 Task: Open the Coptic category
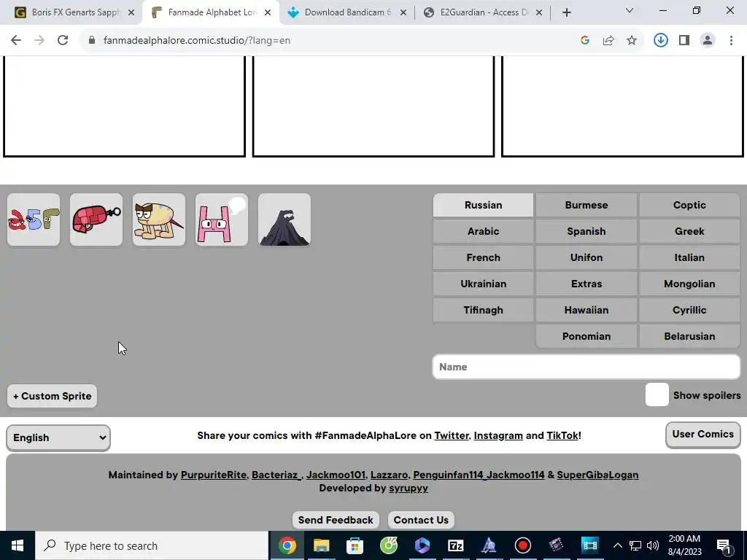pos(689,205)
